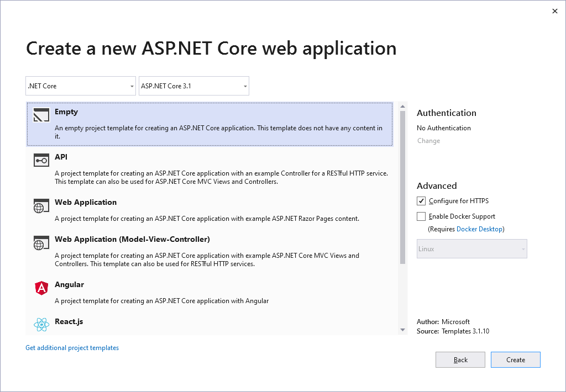Click the Web Application globe icon
This screenshot has width=566, height=392.
pos(41,206)
